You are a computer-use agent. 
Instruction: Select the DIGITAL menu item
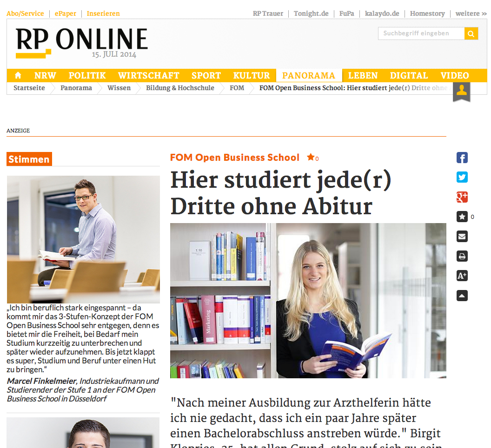coord(409,75)
